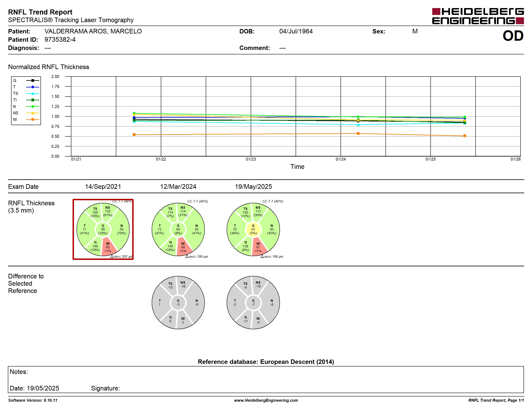
Task: Click the orange NI legend marker
Action: (x=33, y=119)
